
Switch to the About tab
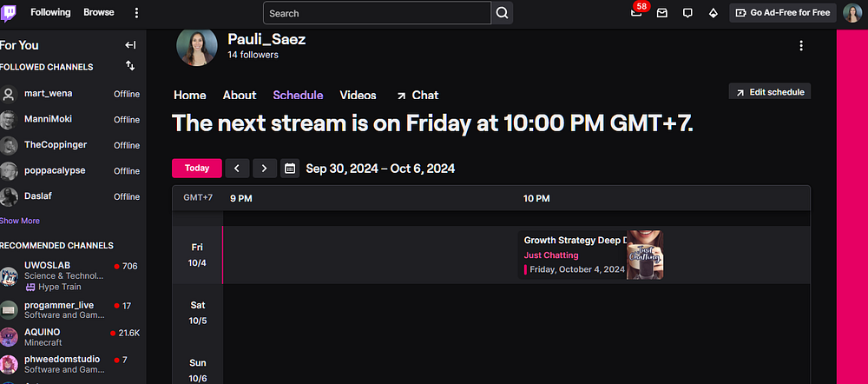240,96
